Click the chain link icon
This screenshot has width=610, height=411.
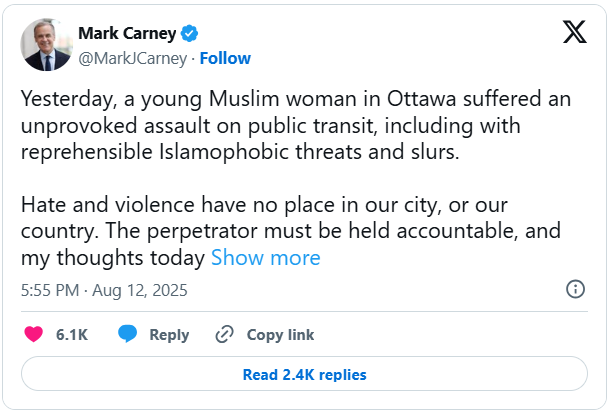[x=225, y=335]
